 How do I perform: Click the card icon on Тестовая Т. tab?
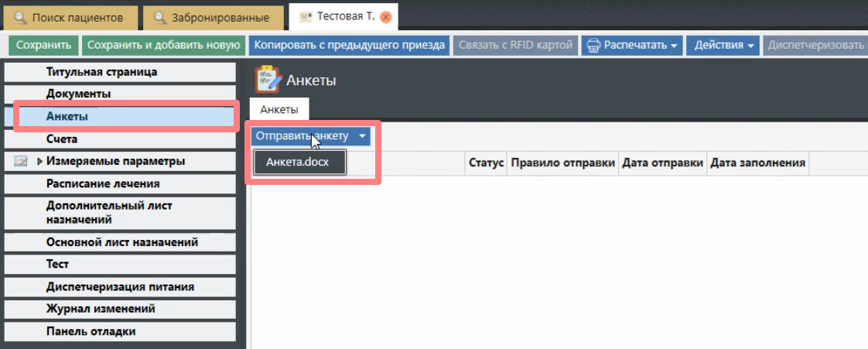click(x=306, y=17)
